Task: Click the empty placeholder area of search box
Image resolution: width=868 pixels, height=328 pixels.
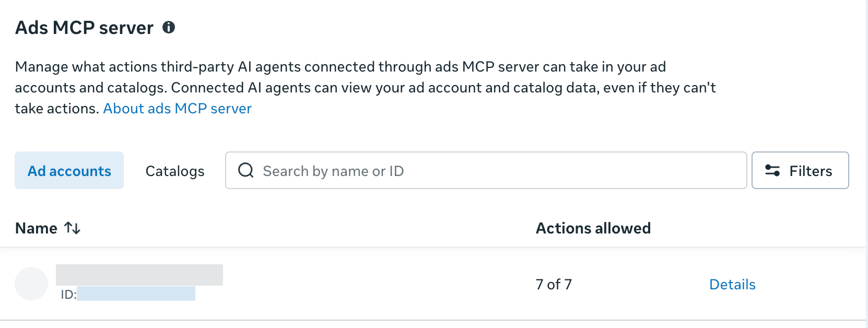Action: coord(574,170)
